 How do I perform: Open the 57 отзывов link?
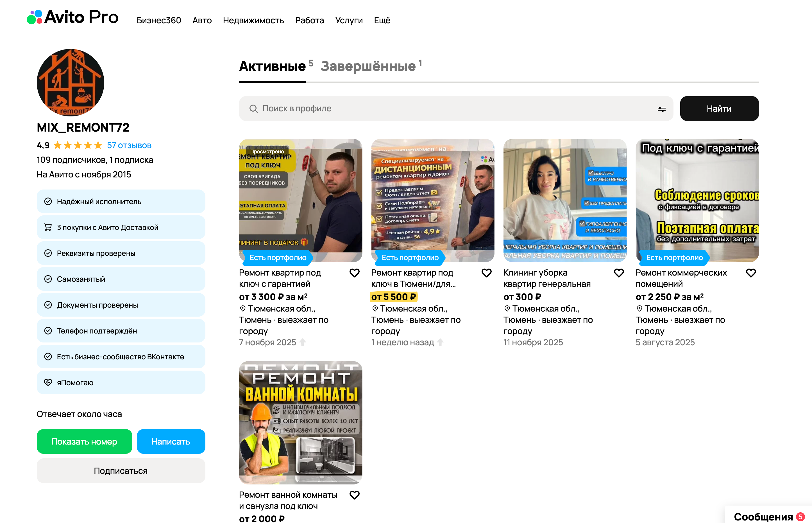coord(129,145)
